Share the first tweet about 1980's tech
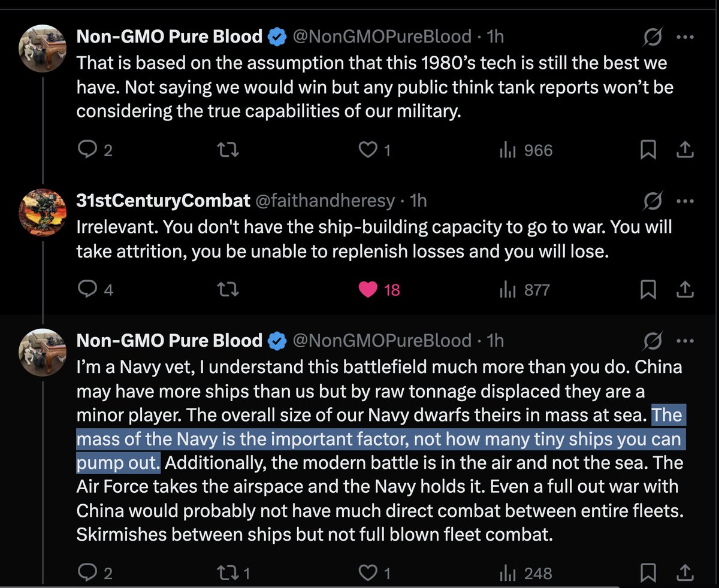This screenshot has height=588, width=719. 684,150
